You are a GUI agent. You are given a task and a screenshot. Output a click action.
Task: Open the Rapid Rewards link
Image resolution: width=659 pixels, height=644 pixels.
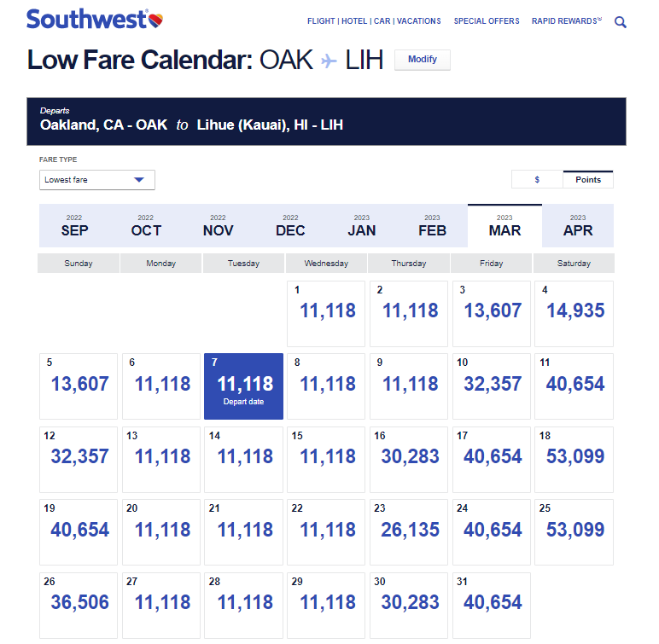click(567, 21)
